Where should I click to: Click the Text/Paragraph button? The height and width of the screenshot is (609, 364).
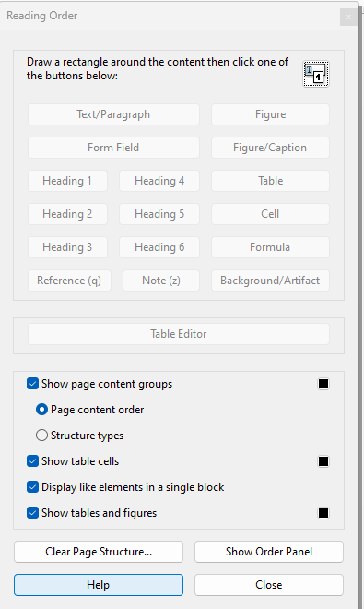point(113,114)
